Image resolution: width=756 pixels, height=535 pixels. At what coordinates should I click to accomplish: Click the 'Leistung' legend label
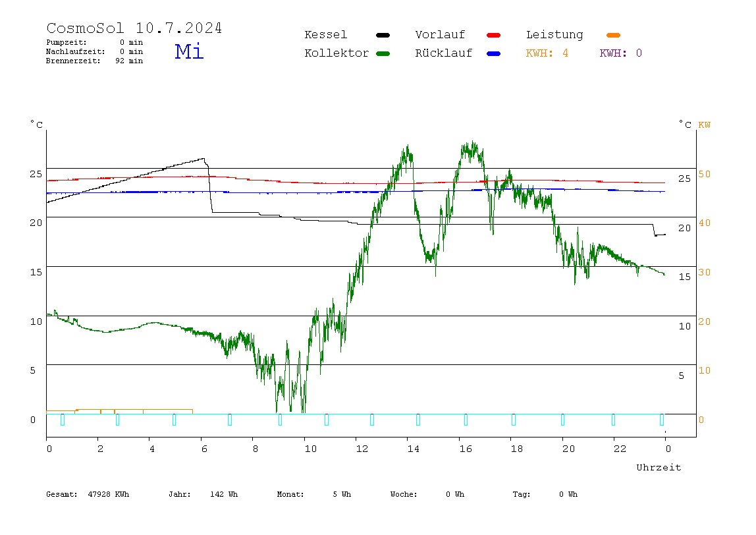point(554,35)
